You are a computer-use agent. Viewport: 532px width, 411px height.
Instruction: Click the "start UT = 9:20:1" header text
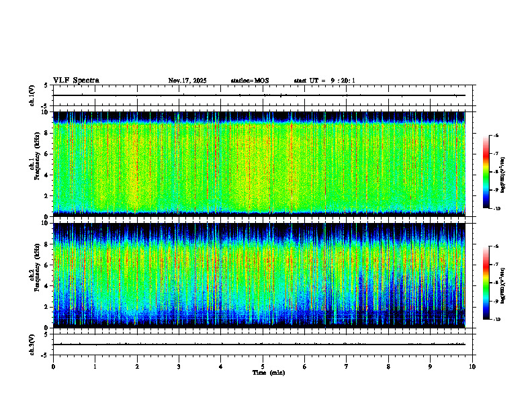(x=324, y=81)
